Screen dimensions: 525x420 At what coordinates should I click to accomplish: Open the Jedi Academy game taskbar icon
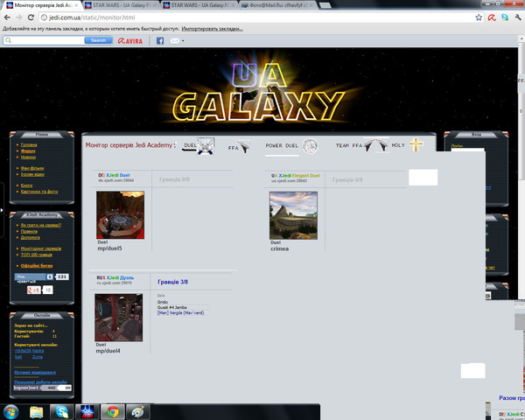tap(87, 412)
